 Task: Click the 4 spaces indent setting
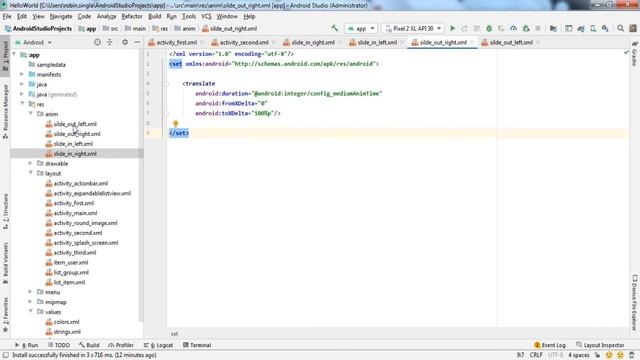click(x=578, y=355)
